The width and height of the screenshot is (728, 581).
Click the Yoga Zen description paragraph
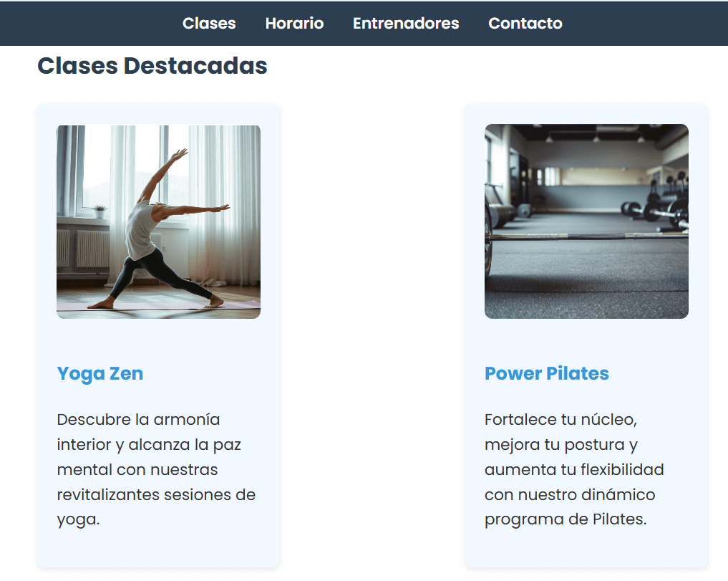[x=157, y=469]
